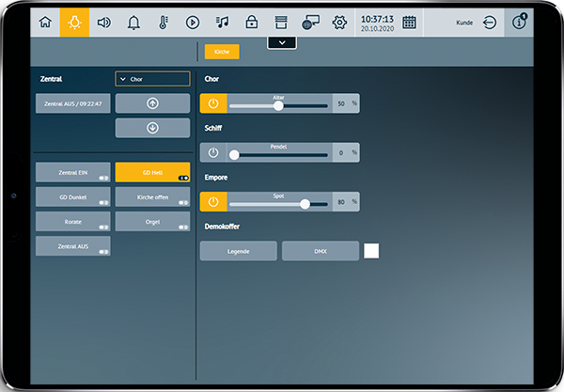
Task: Activate the Zentral EIN scene
Action: point(73,172)
